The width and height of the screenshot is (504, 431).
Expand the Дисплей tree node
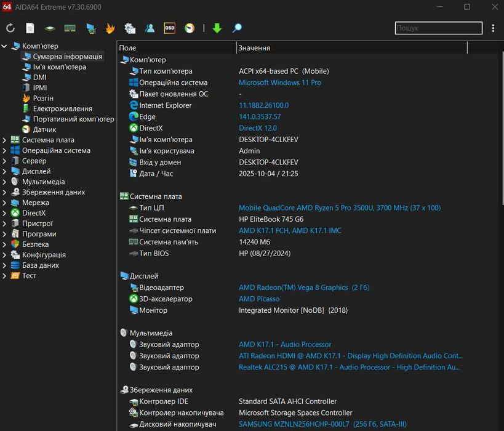click(4, 171)
